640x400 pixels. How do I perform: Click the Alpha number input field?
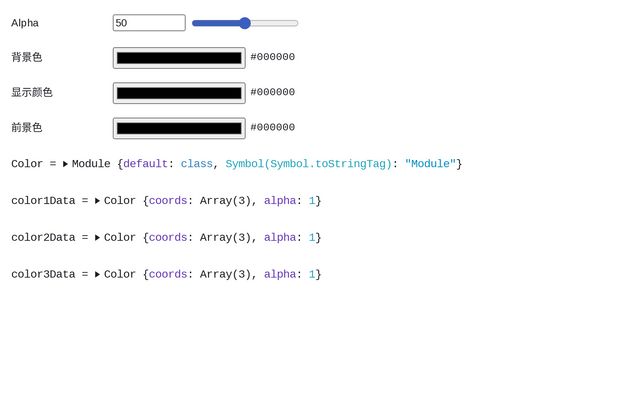pyautogui.click(x=148, y=23)
